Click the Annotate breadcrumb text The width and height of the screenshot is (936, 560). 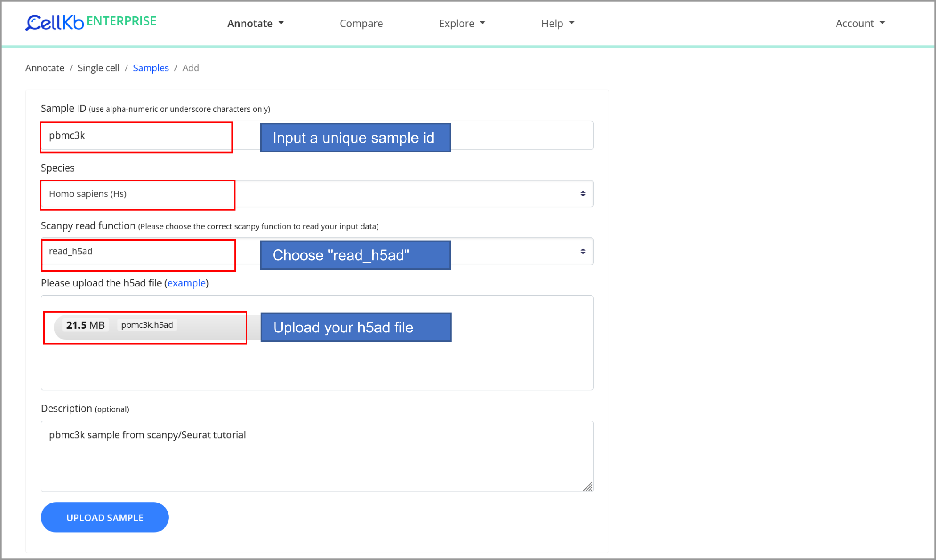[45, 68]
